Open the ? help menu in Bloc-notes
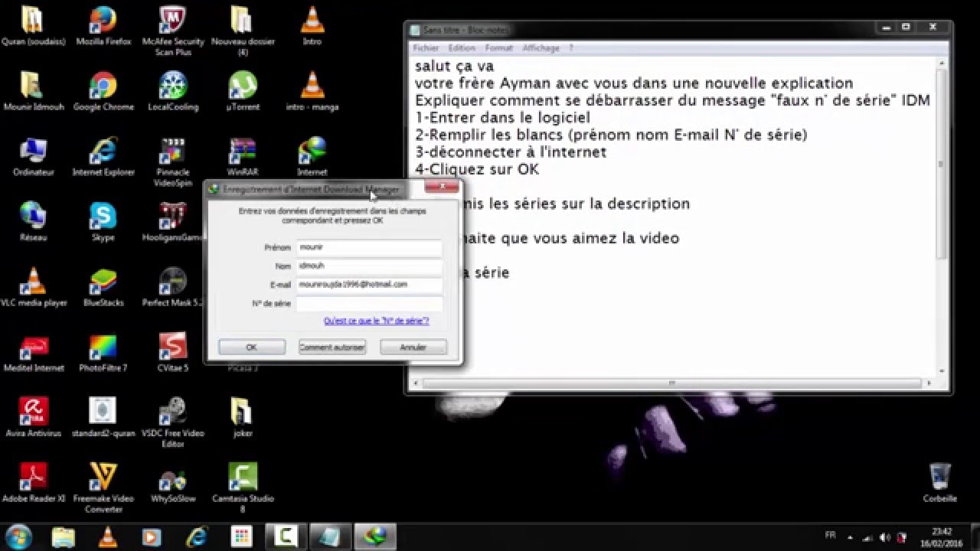Viewport: 980px width, 551px height. pos(570,47)
